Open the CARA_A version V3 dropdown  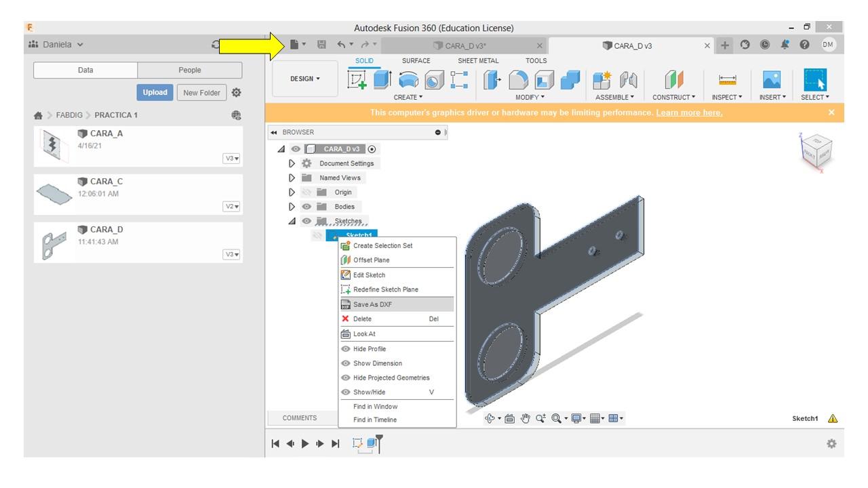[232, 159]
